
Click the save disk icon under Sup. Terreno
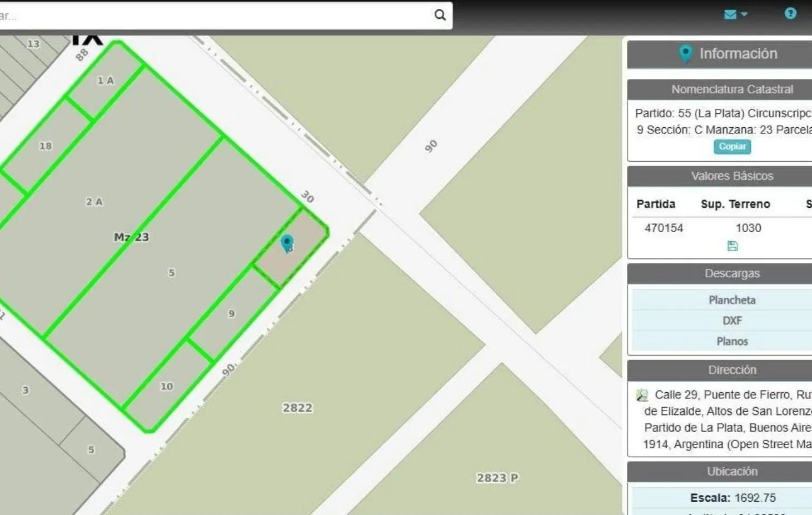[x=733, y=246]
